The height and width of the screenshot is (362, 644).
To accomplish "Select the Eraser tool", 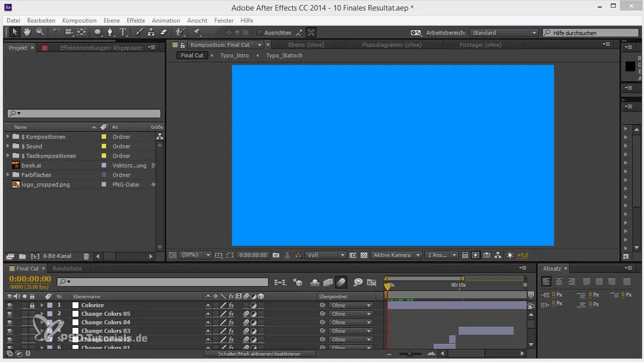I will pyautogui.click(x=163, y=32).
